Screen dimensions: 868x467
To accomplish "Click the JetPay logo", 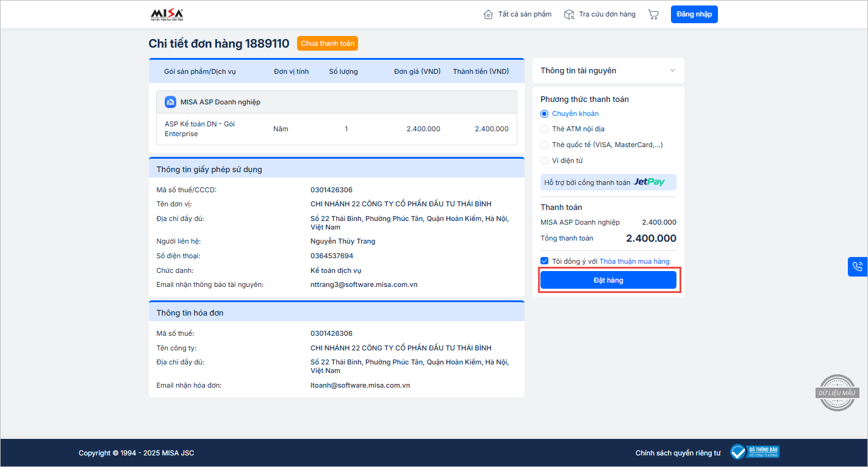I will [649, 182].
